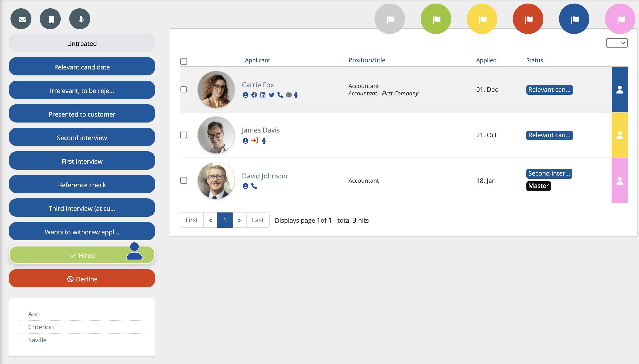This screenshot has height=364, width=639.
Task: Open Carrie Fox's LinkedIn icon
Action: point(263,95)
